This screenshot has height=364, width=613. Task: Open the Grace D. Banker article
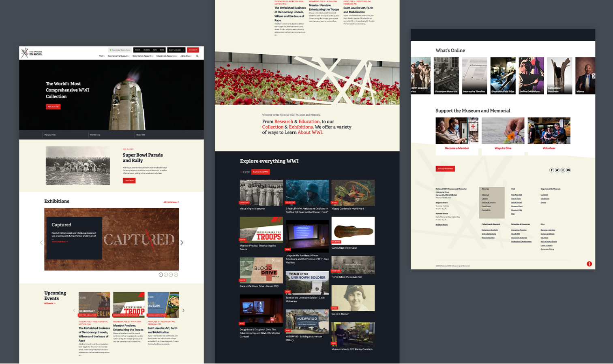pyautogui.click(x=353, y=300)
